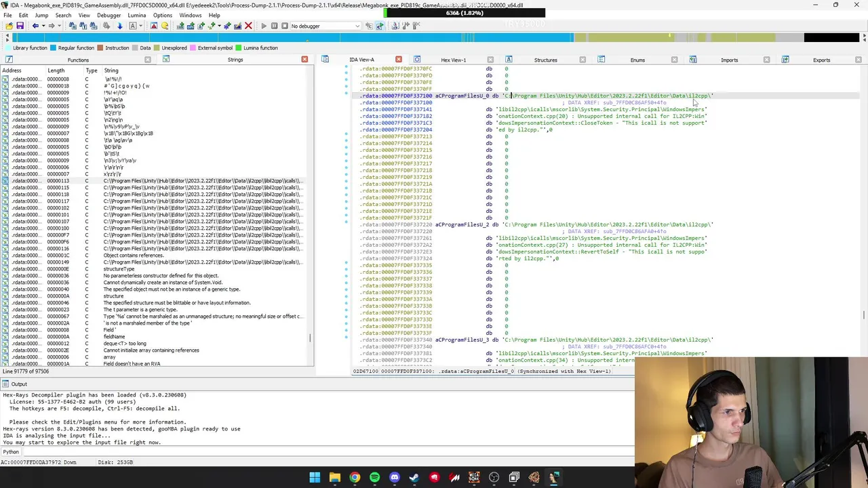Click the boxed letter A toolbar icon
The image size is (868, 488).
(133, 26)
